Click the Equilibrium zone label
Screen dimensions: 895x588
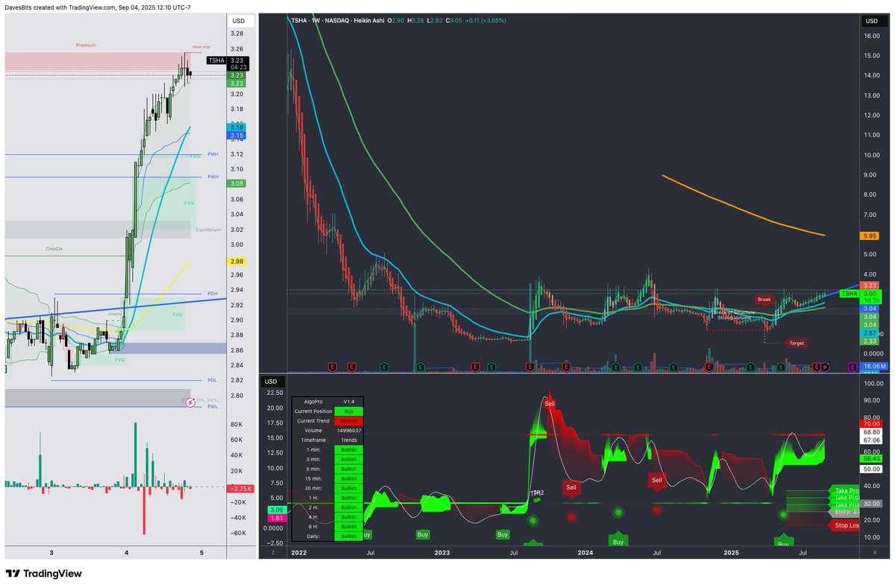(209, 230)
